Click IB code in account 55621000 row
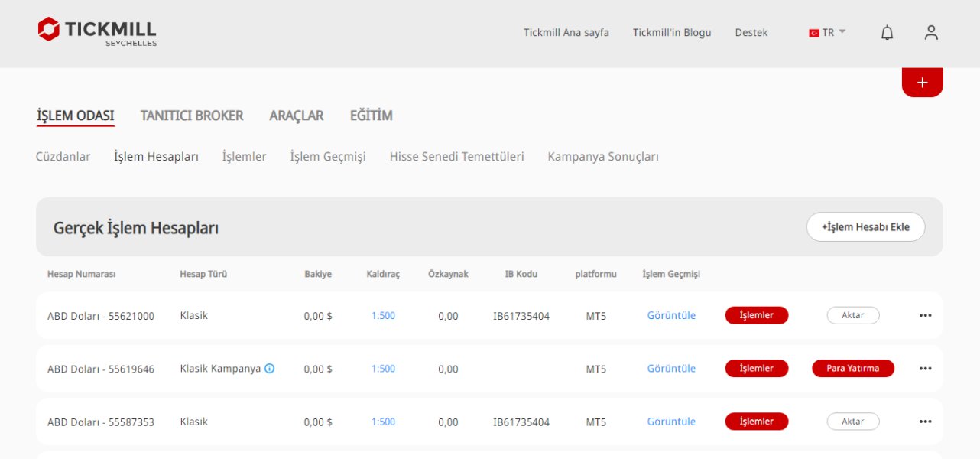Viewport: 980px width, 459px height. 521,316
